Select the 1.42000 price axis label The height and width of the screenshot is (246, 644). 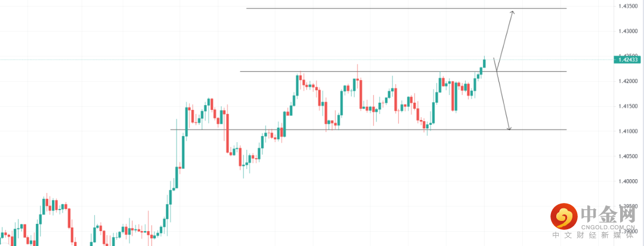pos(627,81)
